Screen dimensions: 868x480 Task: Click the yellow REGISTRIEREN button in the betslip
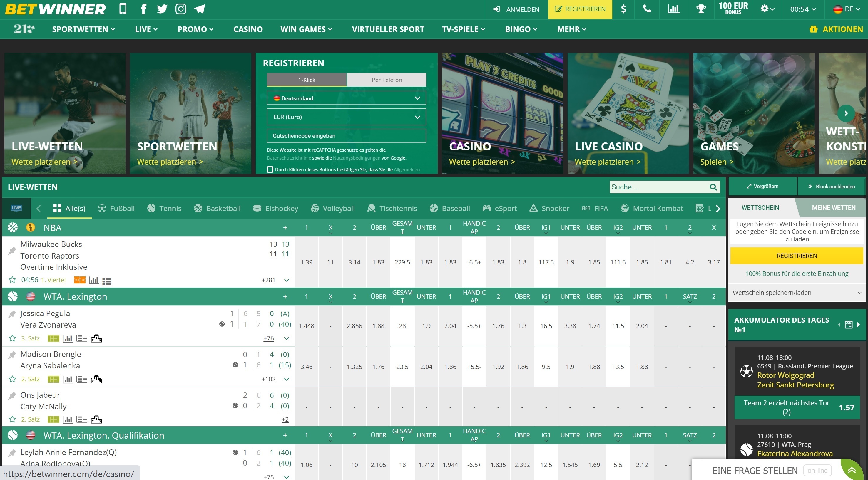click(797, 256)
